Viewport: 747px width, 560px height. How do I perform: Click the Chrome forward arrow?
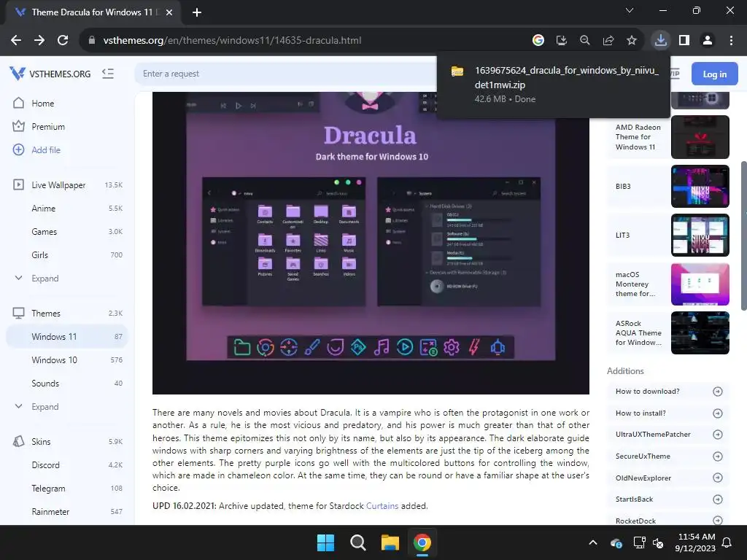tap(39, 41)
